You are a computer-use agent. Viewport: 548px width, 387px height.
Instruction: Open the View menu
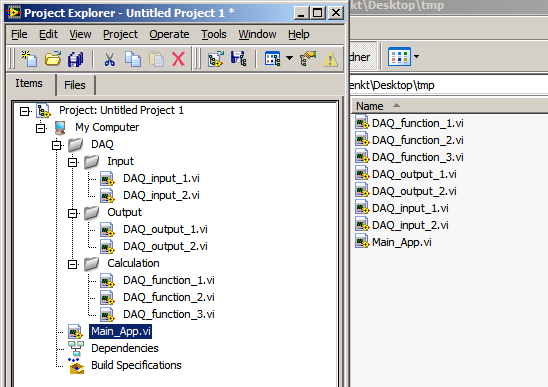point(80,34)
